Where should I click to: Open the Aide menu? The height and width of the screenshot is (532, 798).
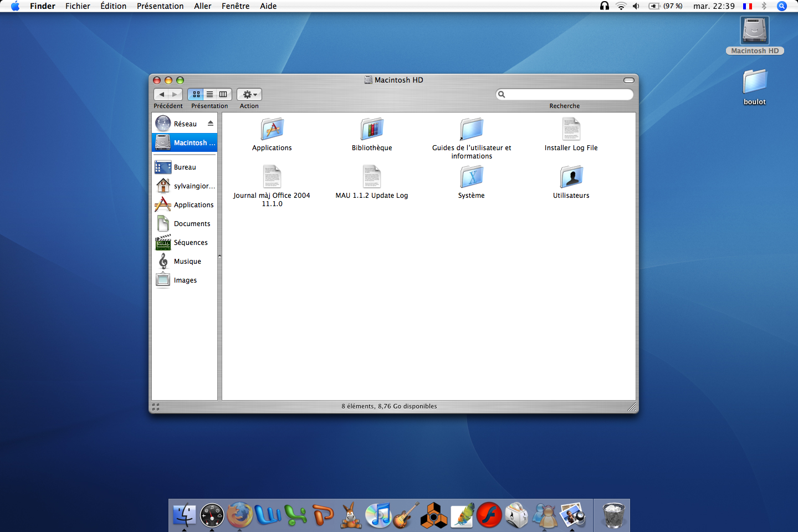pyautogui.click(x=268, y=6)
